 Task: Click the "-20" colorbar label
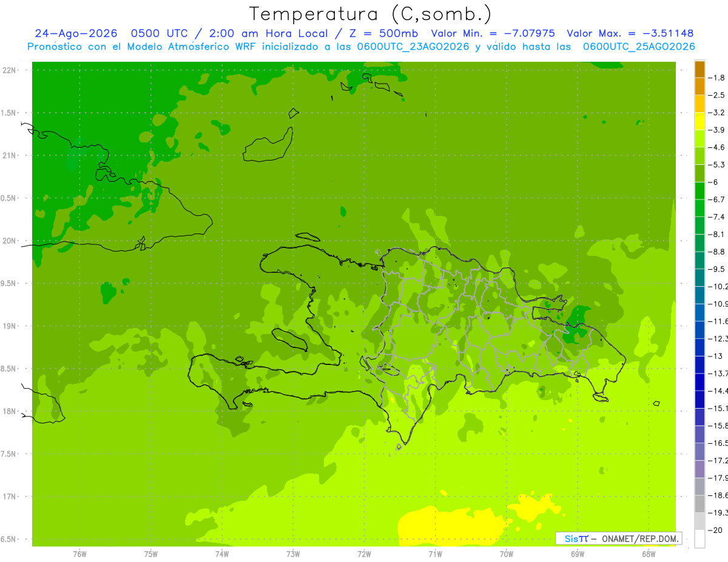[716, 530]
